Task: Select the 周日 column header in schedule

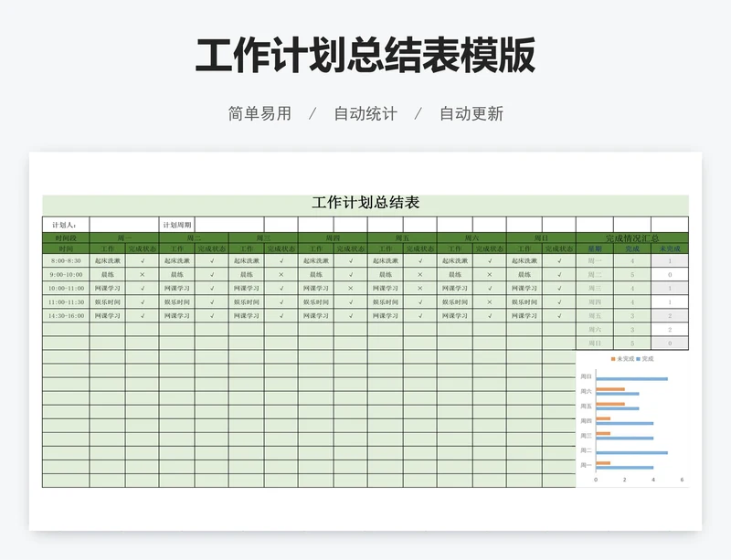Action: click(x=541, y=238)
